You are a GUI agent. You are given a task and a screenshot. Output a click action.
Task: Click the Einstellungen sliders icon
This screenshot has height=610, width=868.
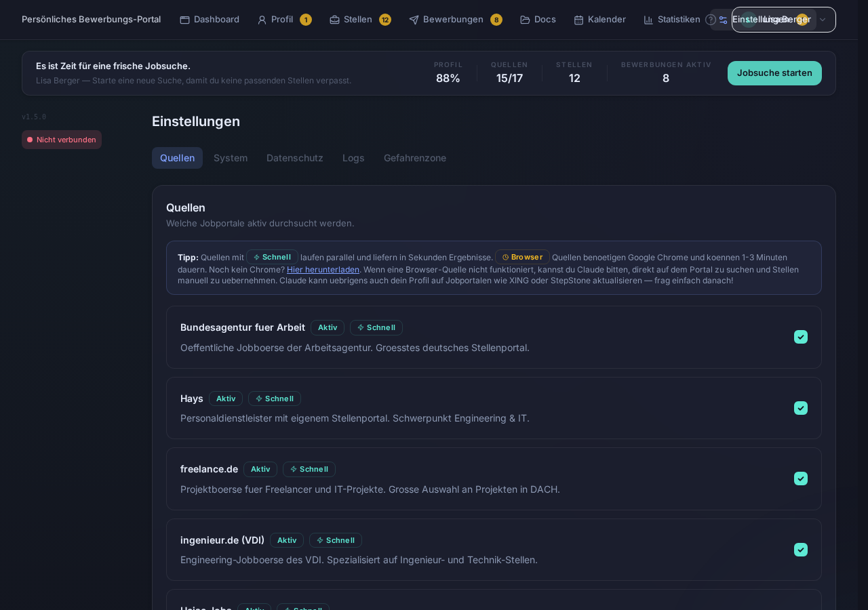[723, 20]
